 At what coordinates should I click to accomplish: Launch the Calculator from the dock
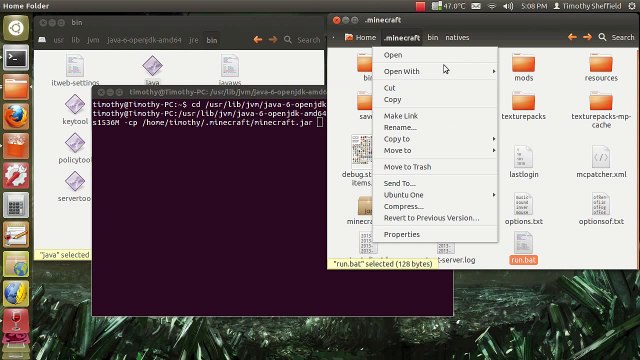tap(16, 205)
